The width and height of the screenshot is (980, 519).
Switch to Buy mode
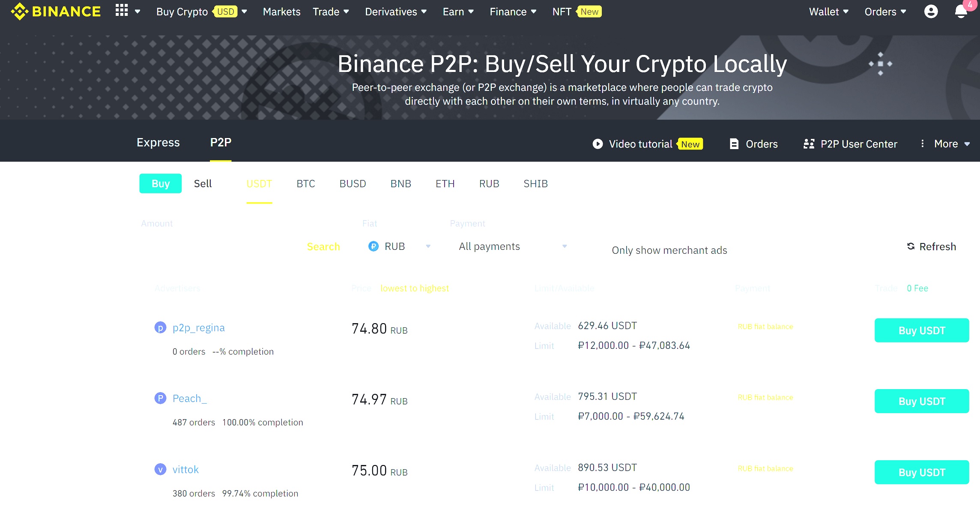(161, 183)
